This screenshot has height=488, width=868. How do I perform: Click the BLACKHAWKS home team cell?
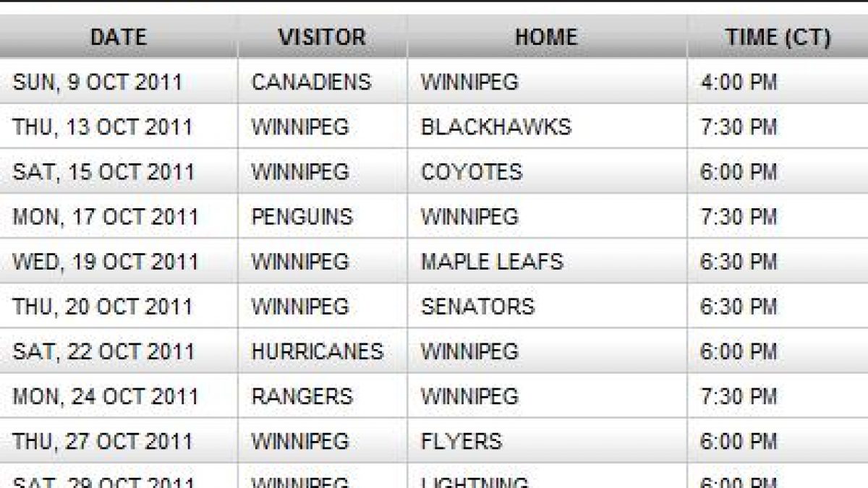496,127
